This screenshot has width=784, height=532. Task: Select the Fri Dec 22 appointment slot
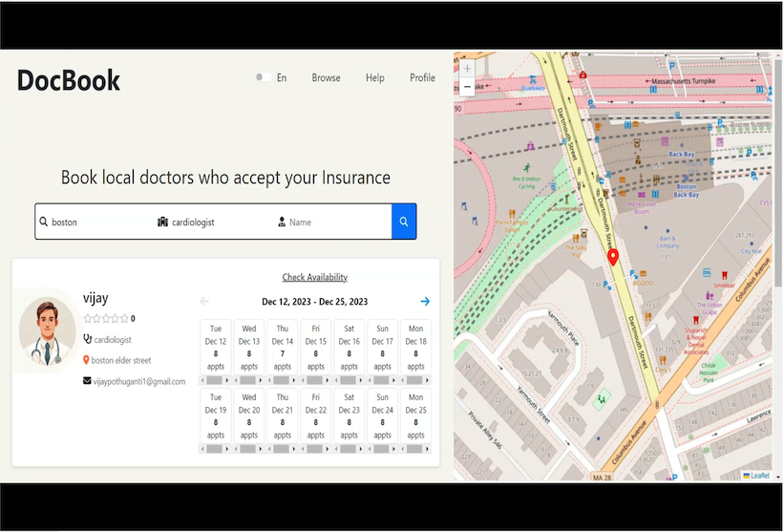(x=315, y=415)
